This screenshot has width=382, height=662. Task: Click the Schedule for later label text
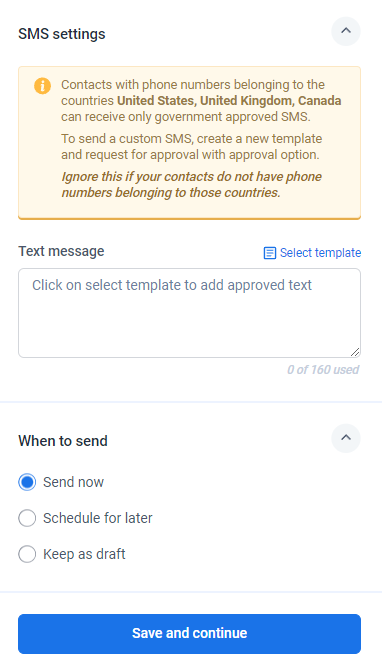98,518
